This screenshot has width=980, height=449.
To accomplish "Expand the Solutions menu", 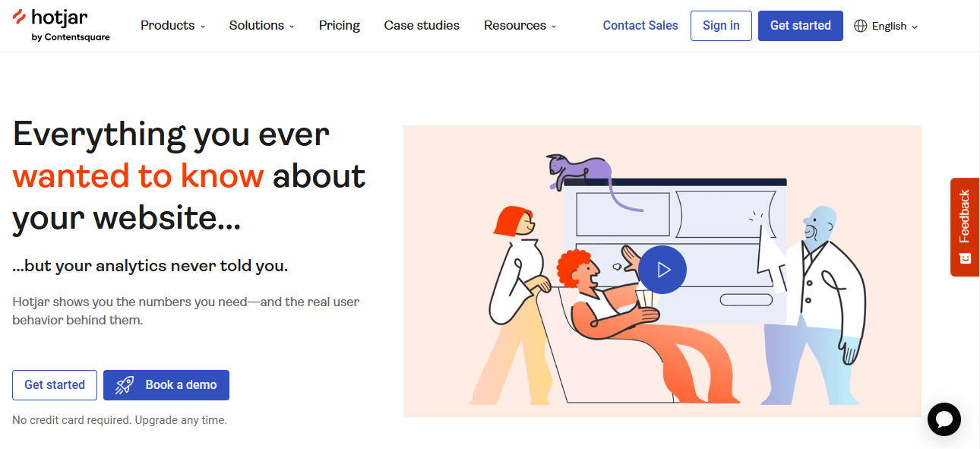I will 261,26.
